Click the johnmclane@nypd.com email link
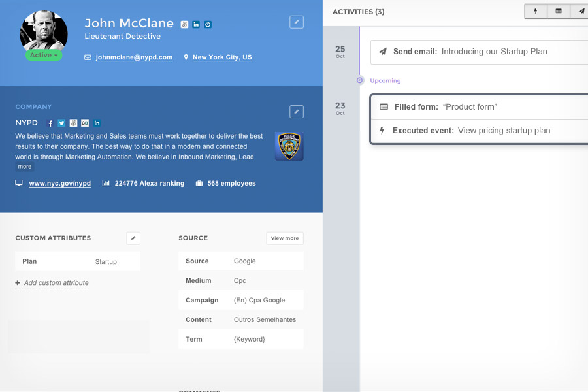 (x=134, y=57)
